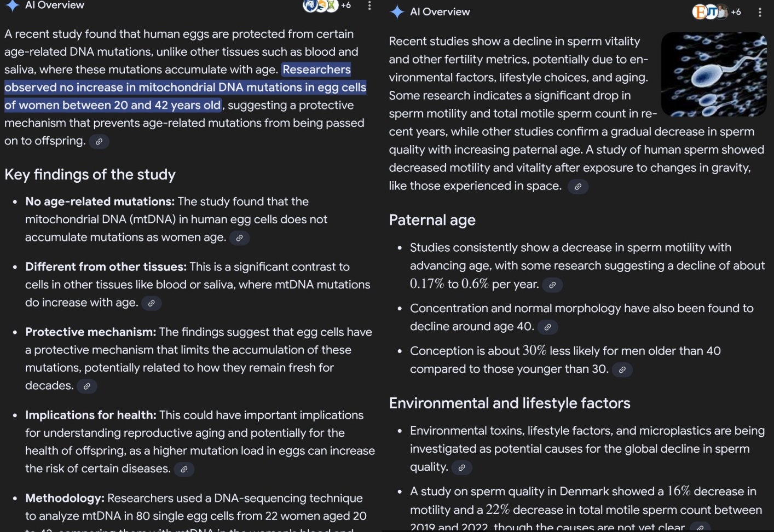Click link icon after 'passed on to offspring.'
Viewport: 774px width, 532px height.
pos(99,142)
